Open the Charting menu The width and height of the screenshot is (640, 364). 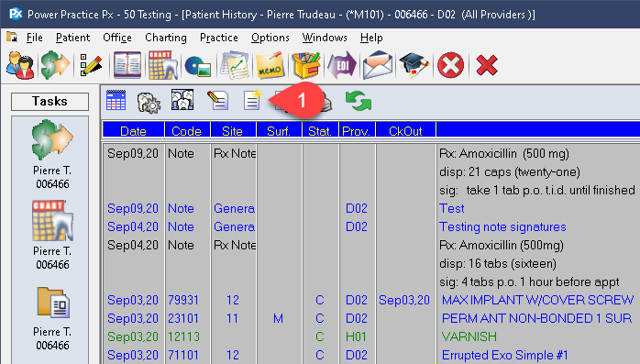click(x=166, y=38)
